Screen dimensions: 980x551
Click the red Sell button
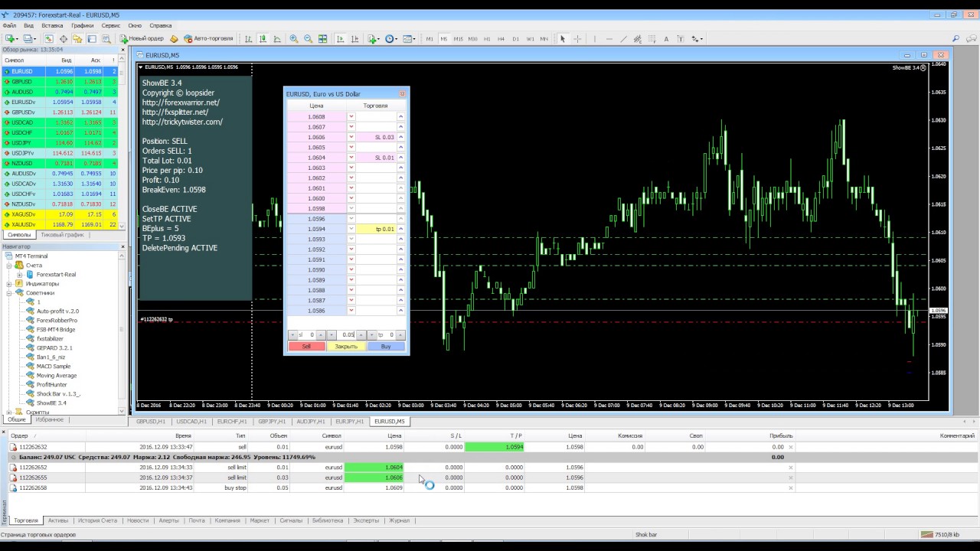(x=306, y=347)
